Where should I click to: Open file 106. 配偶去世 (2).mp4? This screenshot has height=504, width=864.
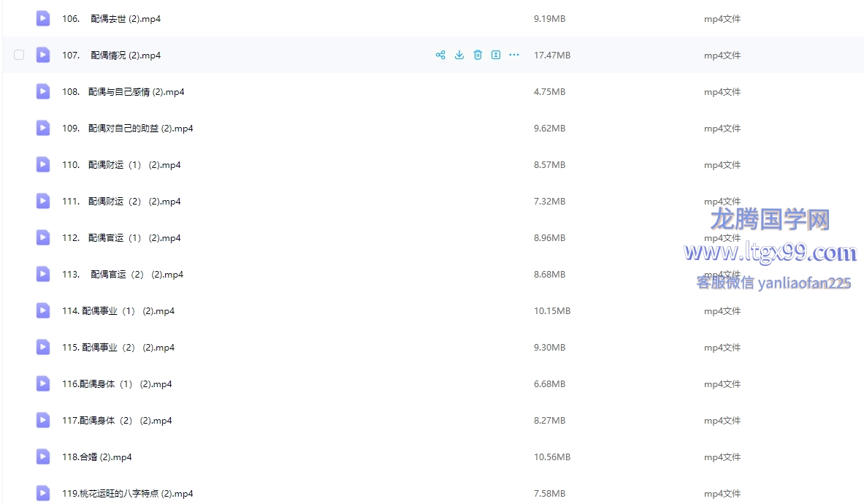click(111, 19)
